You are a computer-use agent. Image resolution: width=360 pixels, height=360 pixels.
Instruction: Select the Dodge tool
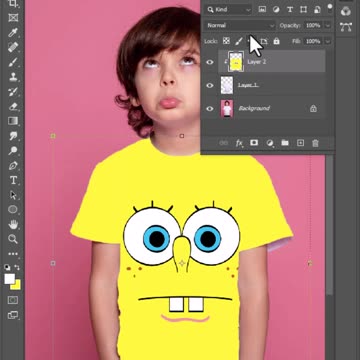(x=13, y=150)
